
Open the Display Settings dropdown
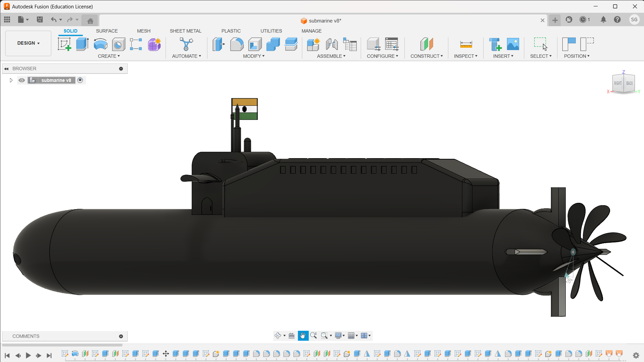[340, 335]
